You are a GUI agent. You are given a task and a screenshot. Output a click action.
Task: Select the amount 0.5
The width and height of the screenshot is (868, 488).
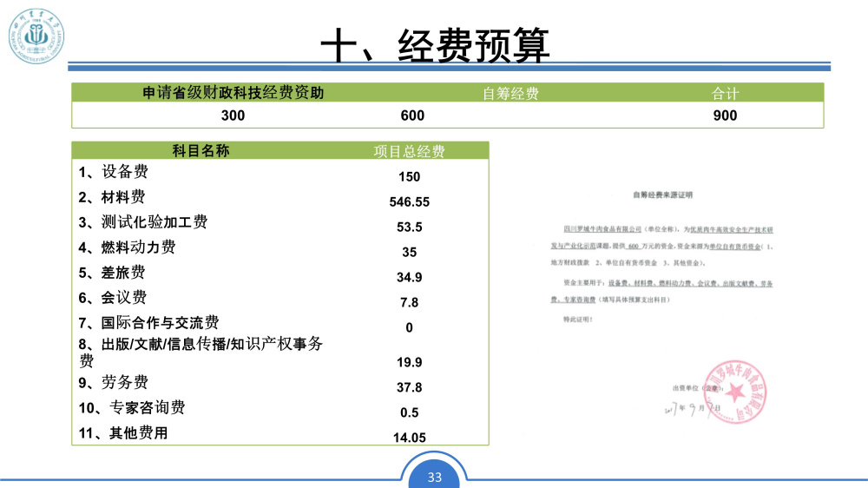[409, 412]
